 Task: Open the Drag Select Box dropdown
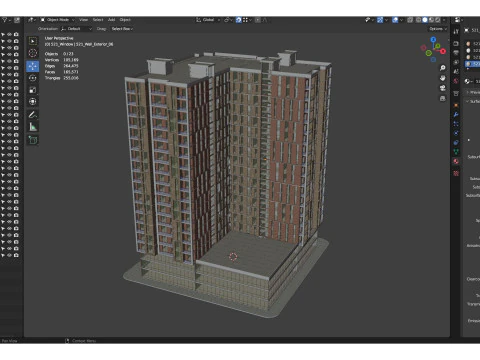(122, 29)
